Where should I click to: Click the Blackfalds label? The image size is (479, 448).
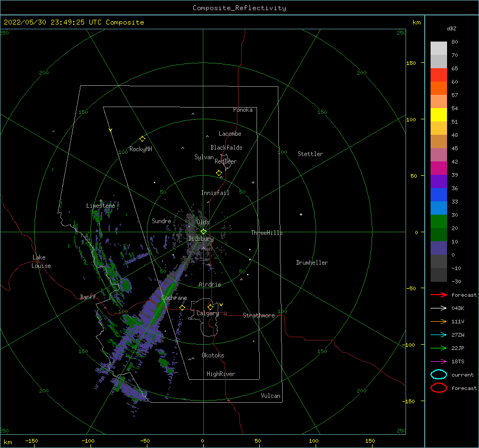coord(226,148)
